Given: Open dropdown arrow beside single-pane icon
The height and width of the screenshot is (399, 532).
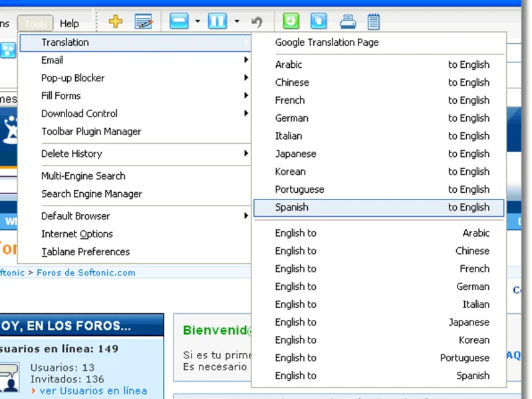Looking at the screenshot, I should pyautogui.click(x=198, y=21).
